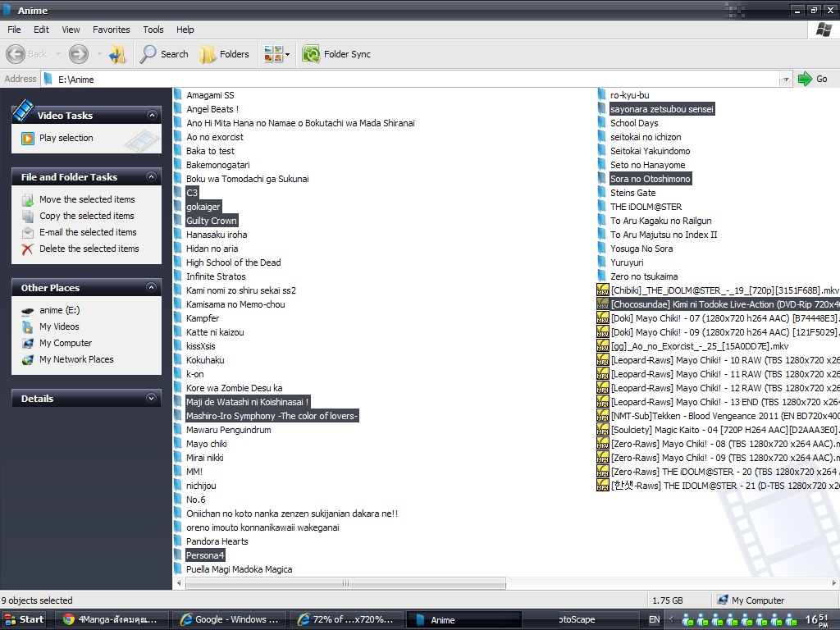Screen dimensions: 840x630
Task: Select the School Days folder icon
Action: tap(601, 123)
